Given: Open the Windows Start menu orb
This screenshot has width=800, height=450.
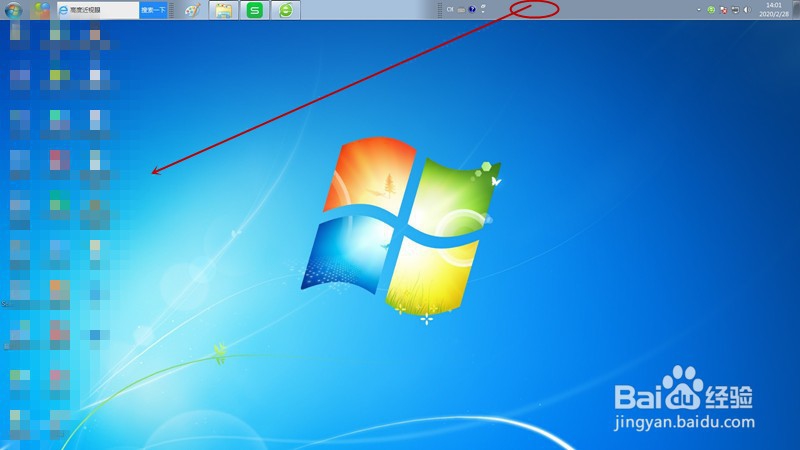Looking at the screenshot, I should click(x=13, y=10).
